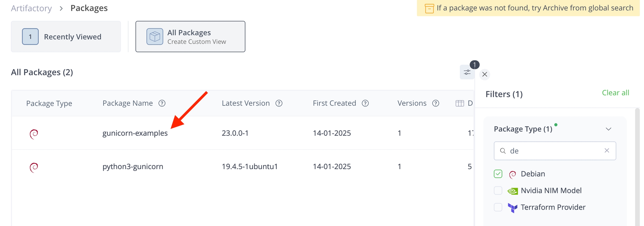This screenshot has width=644, height=226.
Task: Close the Filters panel with X
Action: [x=485, y=74]
